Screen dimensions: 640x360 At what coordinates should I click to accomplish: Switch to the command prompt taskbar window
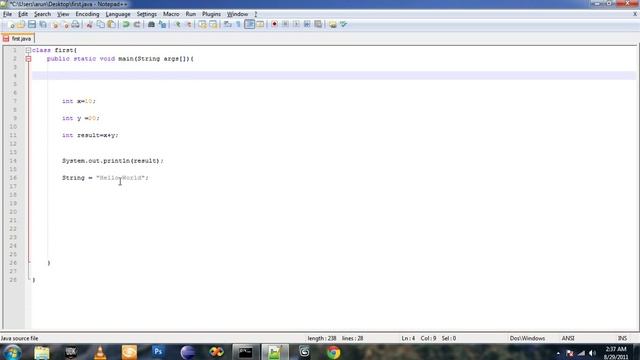pos(245,352)
